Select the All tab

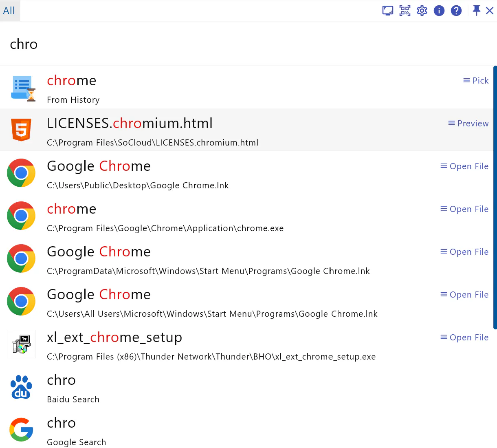coord(9,11)
